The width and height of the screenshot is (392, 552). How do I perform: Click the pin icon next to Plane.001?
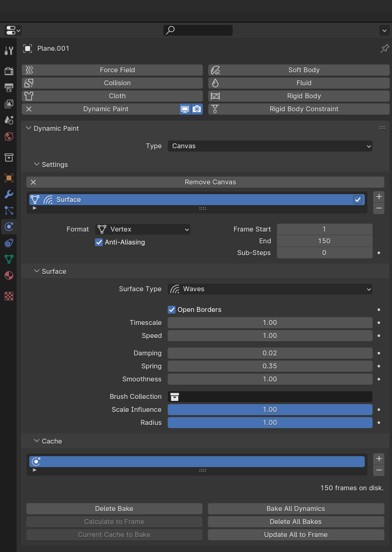coord(384,49)
